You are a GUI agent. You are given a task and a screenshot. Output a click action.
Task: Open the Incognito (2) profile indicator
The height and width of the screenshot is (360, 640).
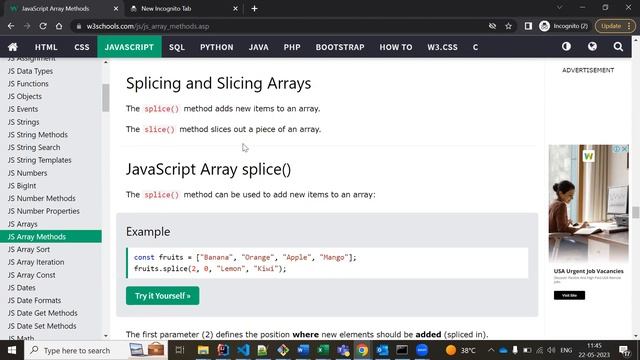pyautogui.click(x=564, y=26)
